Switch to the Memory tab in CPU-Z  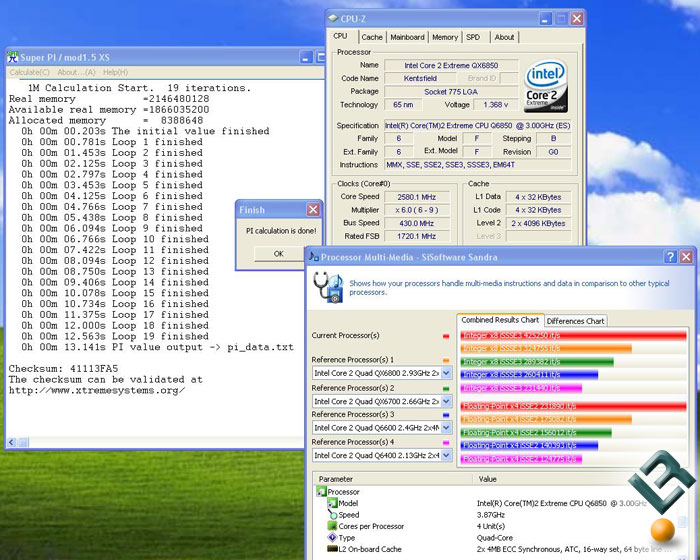pyautogui.click(x=445, y=37)
